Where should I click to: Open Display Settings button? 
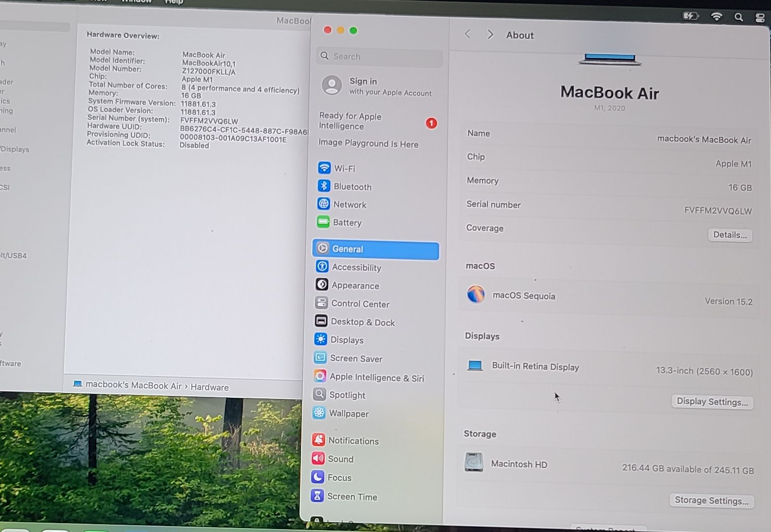point(712,401)
